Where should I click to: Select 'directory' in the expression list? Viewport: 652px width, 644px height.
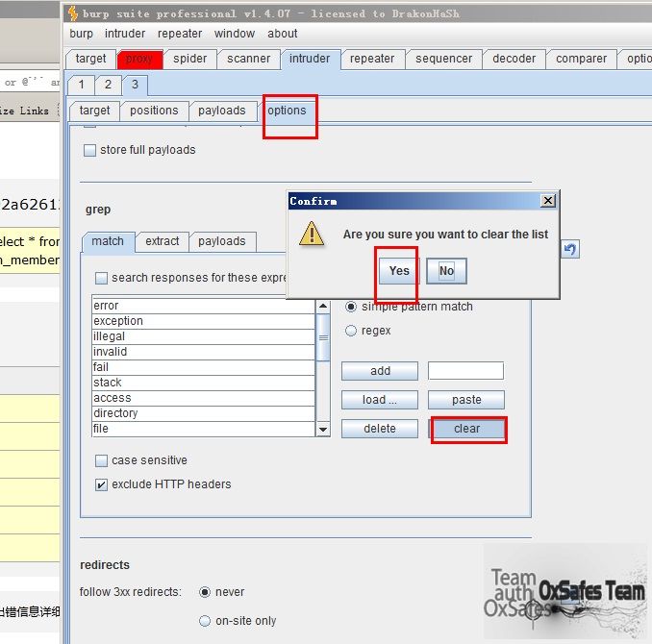tap(203, 413)
